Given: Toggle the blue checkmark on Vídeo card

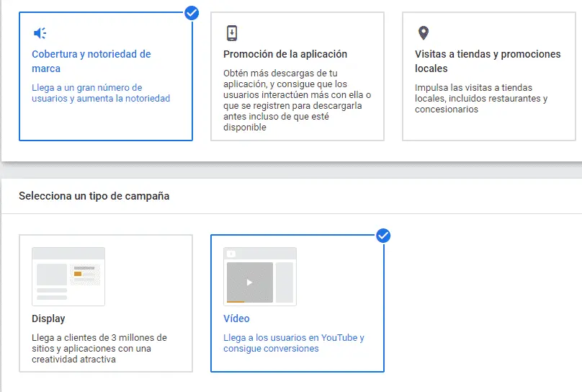Looking at the screenshot, I should click(383, 236).
